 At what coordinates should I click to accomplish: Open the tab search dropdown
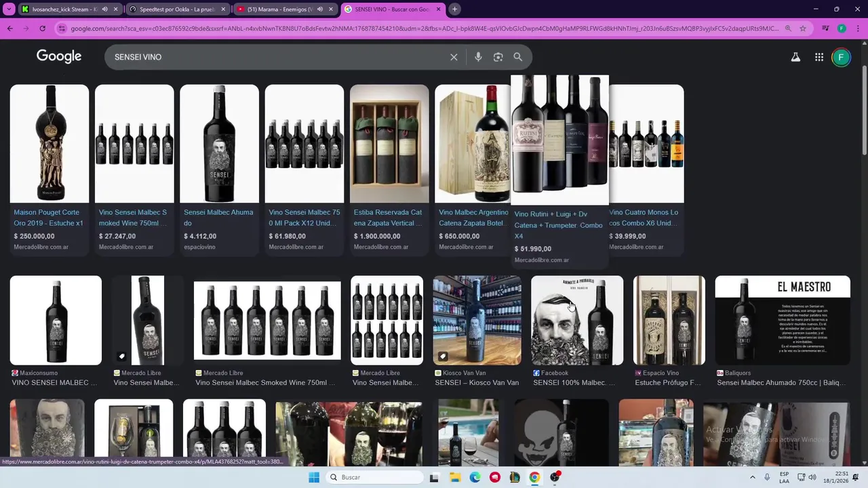coord(9,9)
